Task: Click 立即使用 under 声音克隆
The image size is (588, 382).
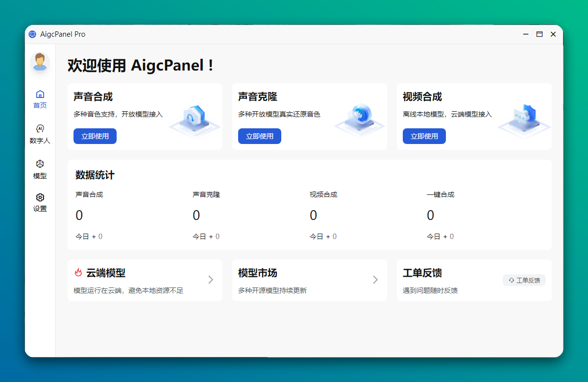Action: (260, 136)
